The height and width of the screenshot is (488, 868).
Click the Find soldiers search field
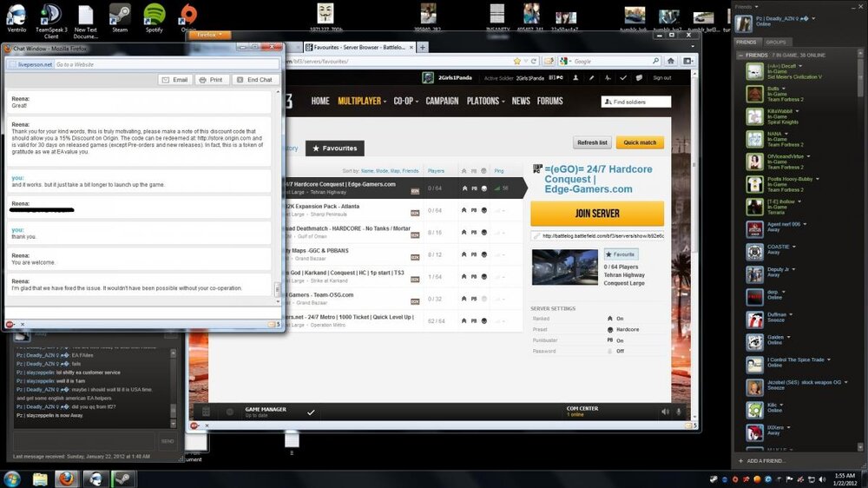click(636, 102)
